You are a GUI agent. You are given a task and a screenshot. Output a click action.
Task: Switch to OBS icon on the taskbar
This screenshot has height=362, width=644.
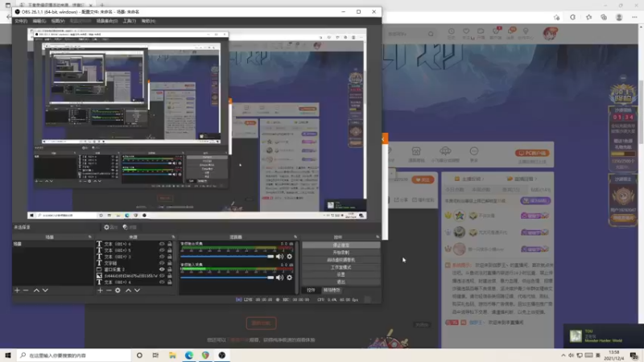[x=222, y=356]
